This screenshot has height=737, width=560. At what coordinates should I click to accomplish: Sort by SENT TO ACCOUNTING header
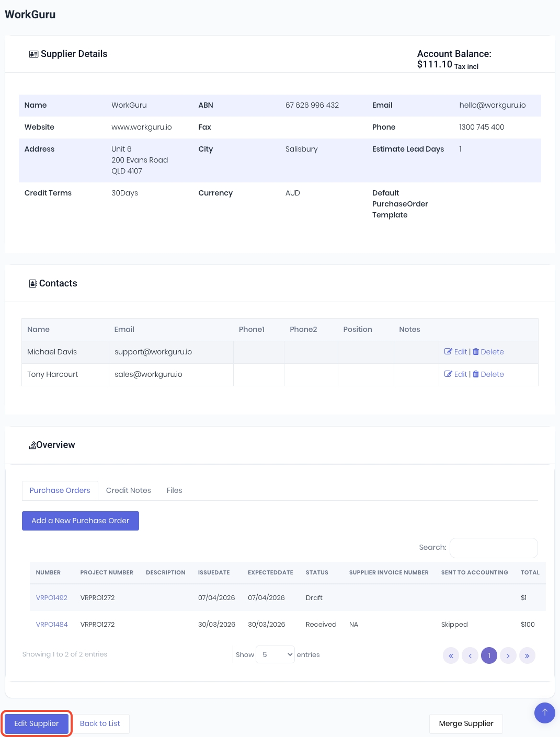pyautogui.click(x=475, y=572)
